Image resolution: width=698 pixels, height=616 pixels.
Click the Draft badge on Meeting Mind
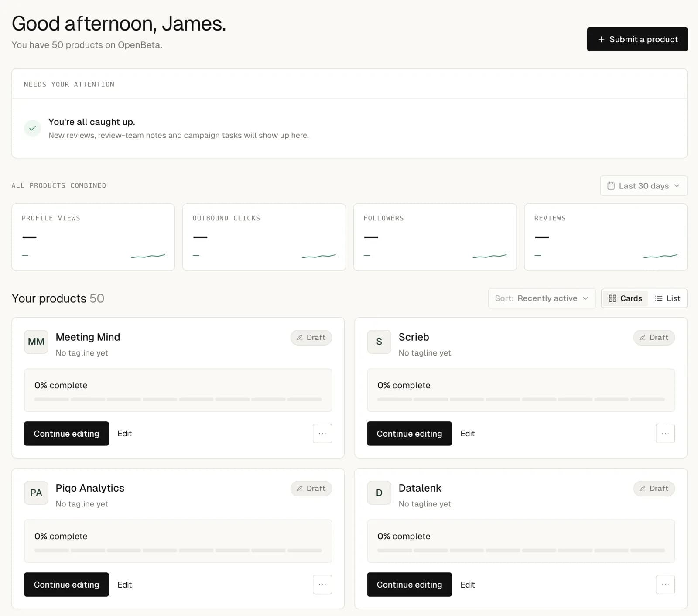[x=311, y=337]
